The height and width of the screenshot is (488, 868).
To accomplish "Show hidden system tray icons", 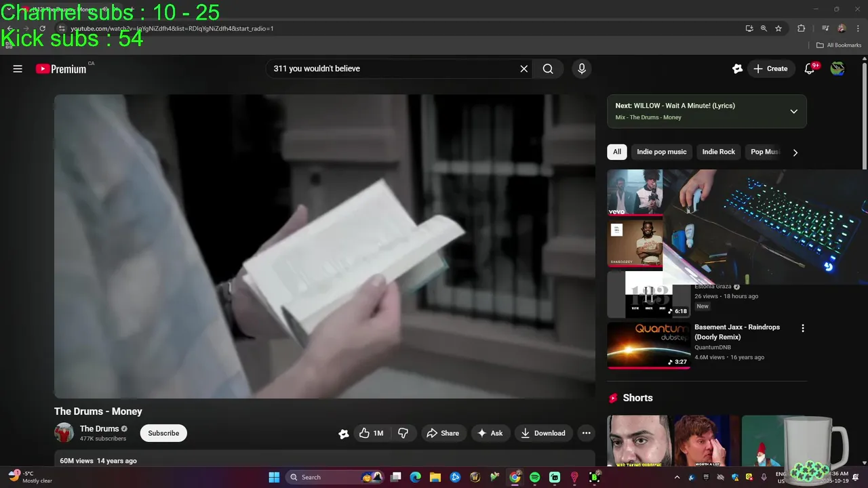I will [x=676, y=477].
